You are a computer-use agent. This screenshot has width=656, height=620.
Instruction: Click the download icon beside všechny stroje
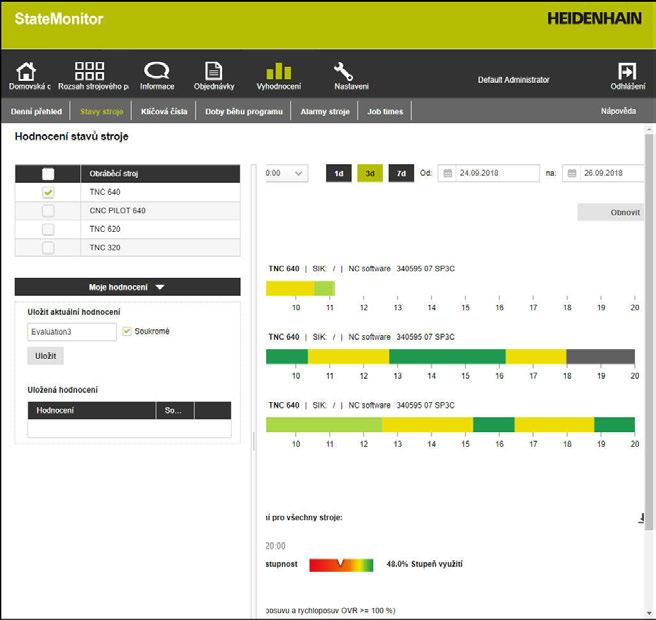click(x=641, y=518)
